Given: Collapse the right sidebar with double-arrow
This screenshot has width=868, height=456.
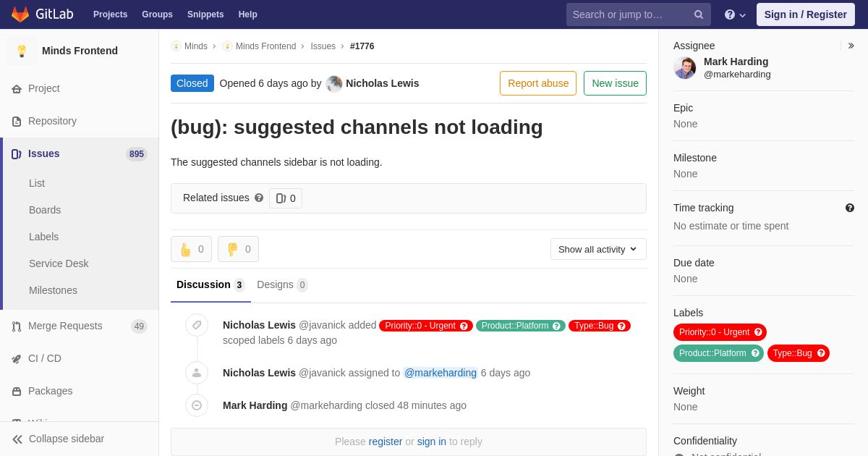Looking at the screenshot, I should coord(851,46).
